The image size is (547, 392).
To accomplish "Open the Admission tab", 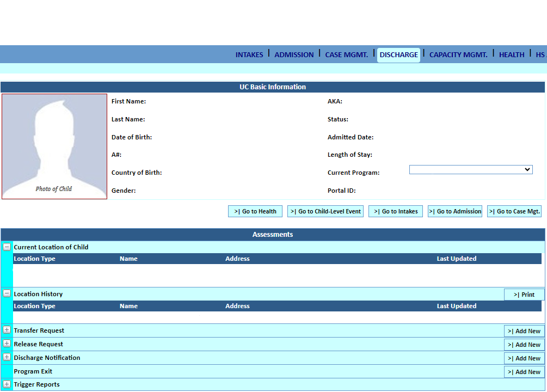I will coord(294,54).
